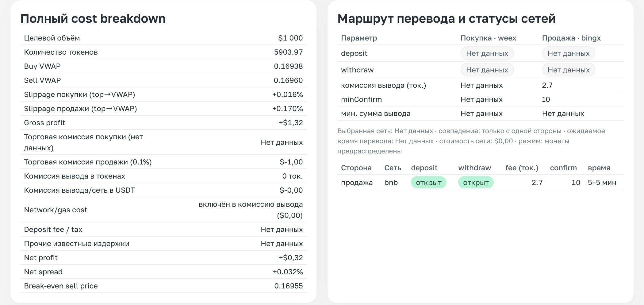Image resolution: width=644 pixels, height=305 pixels.
Task: Select Net profit value +$0,32
Action: click(291, 258)
